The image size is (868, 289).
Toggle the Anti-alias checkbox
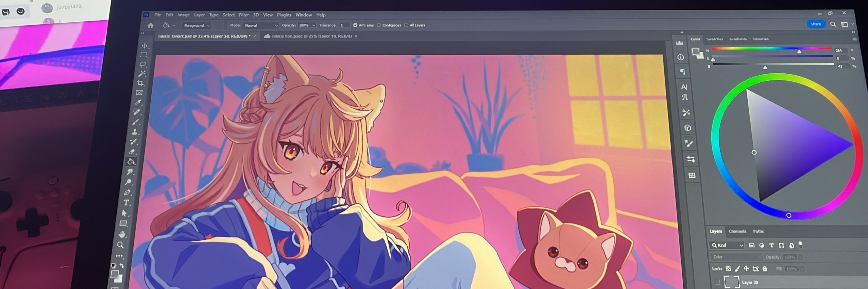tap(355, 25)
